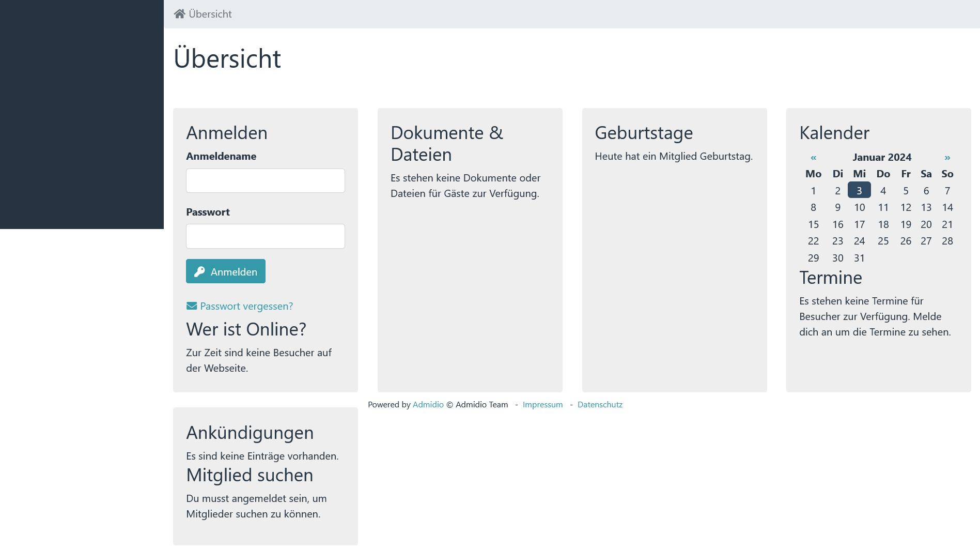Open the Impressum page
980x549 pixels.
coord(542,404)
